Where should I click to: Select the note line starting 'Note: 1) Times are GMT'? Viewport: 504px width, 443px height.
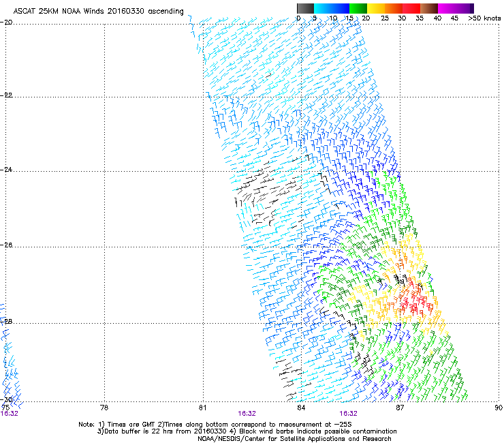pos(215,425)
